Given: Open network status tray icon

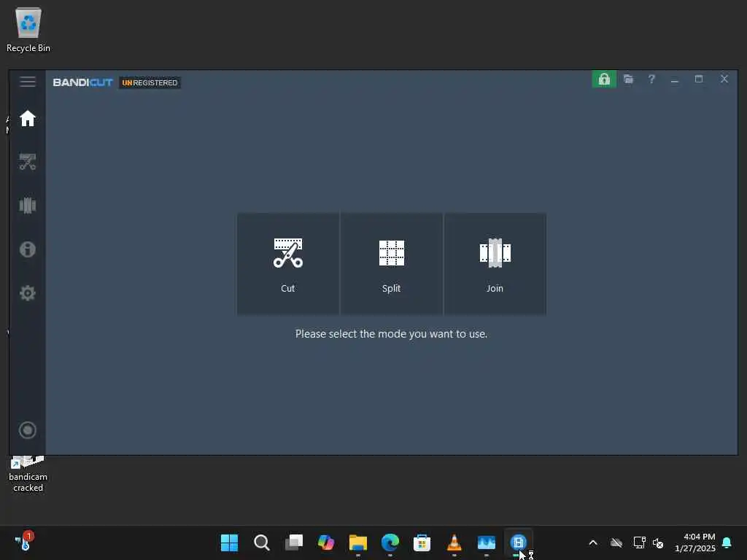Looking at the screenshot, I should (x=639, y=542).
